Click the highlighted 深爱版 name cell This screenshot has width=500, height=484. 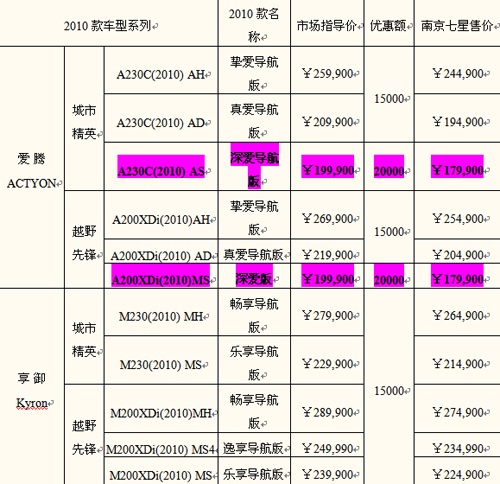point(254,276)
